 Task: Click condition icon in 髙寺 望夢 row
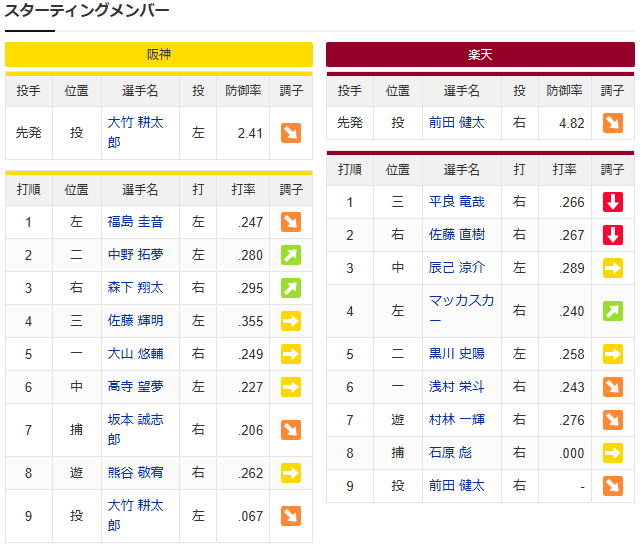291,387
